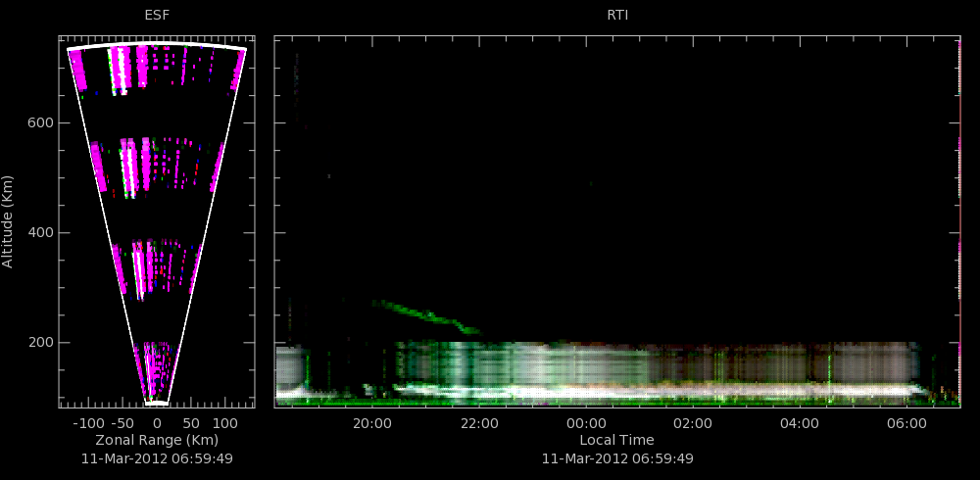Click the white arc at the top of the ESF fan
The height and width of the screenshot is (480, 980).
157,44
